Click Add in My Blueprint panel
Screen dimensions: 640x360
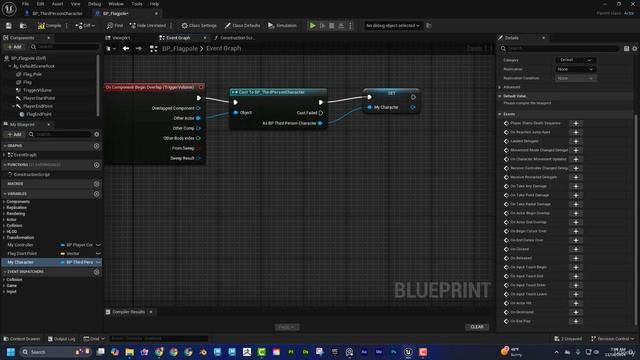(14, 134)
